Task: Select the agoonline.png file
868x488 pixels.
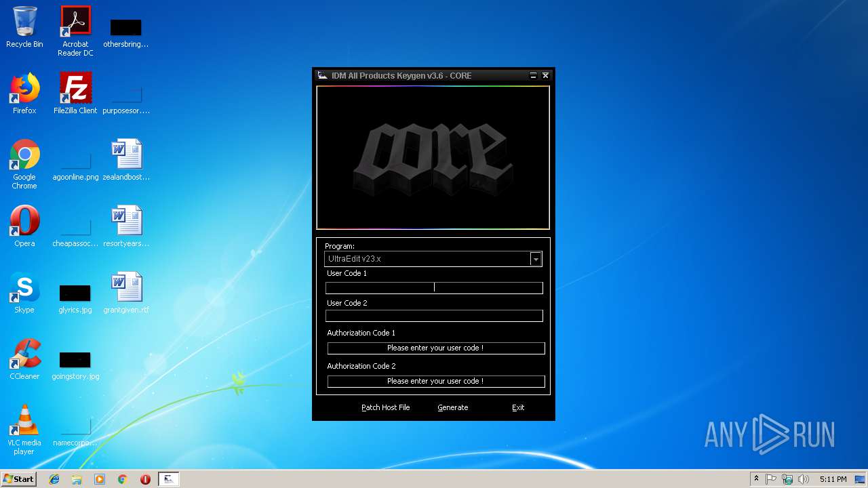Action: pos(75,164)
